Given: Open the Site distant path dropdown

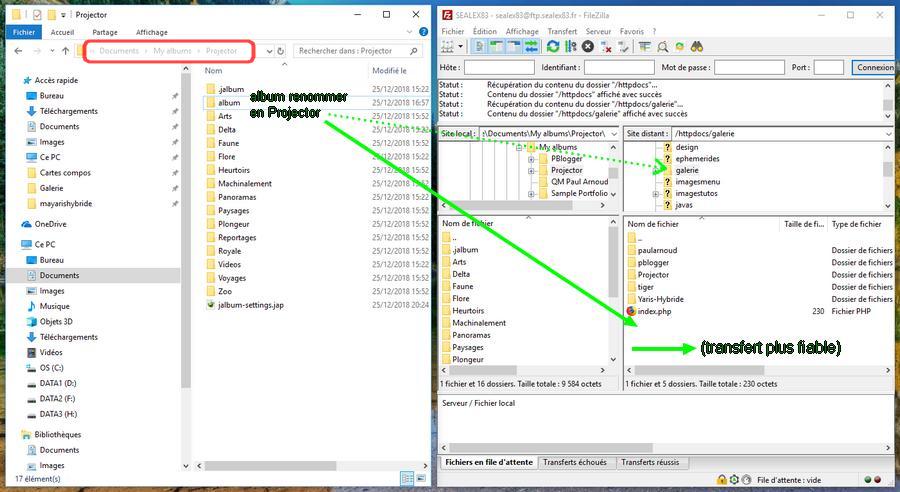Looking at the screenshot, I should click(889, 134).
